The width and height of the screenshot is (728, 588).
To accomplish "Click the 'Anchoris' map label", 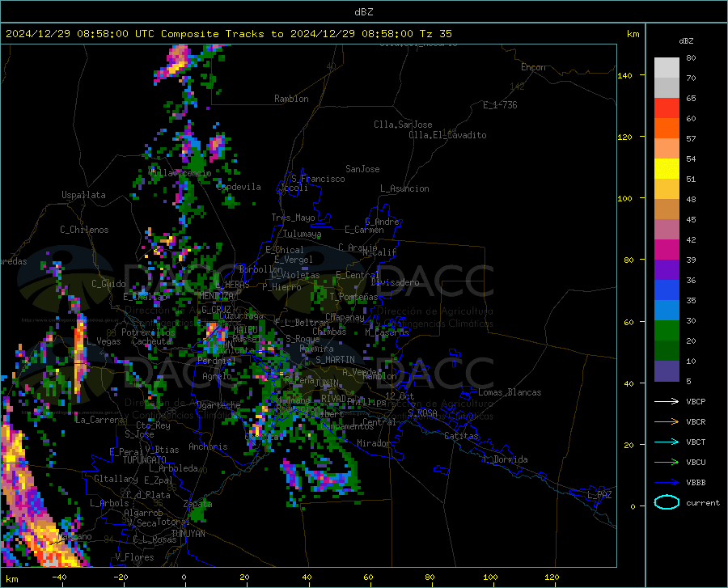I will pyautogui.click(x=208, y=446).
